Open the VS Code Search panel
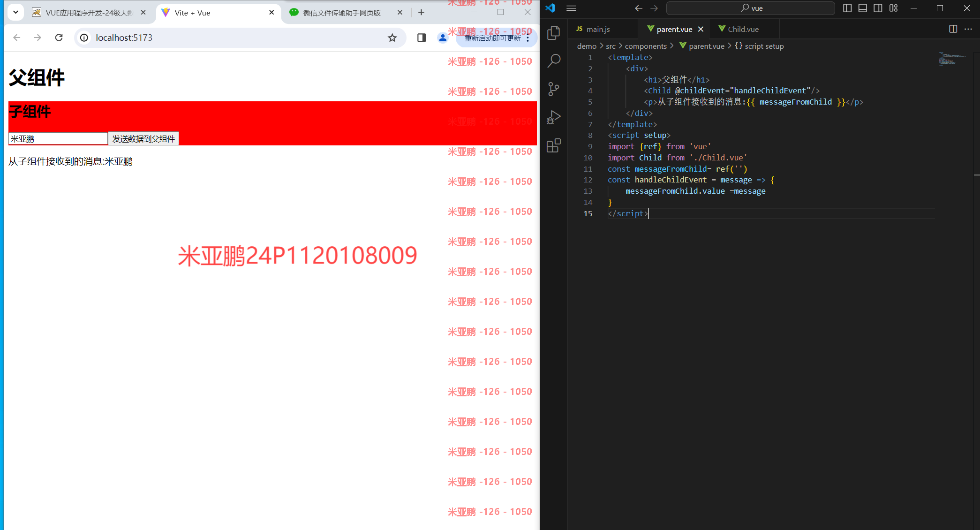Screen dimensions: 980x530 coord(554,61)
